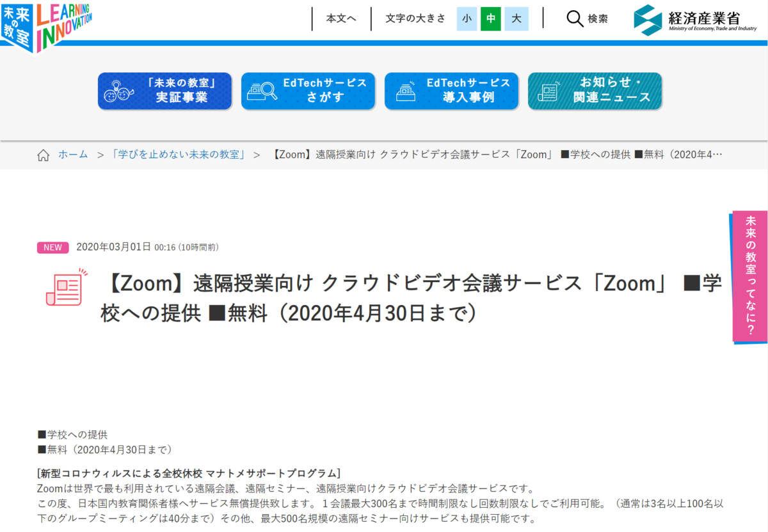Click the sentence starting Zoomは世界で最も
This screenshot has width=768, height=532.
pos(285,489)
